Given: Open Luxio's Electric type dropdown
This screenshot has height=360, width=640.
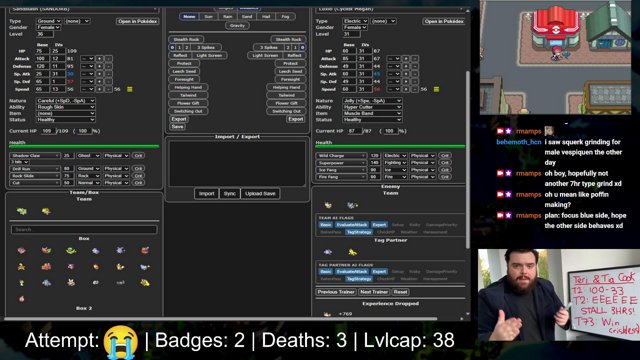Looking at the screenshot, I should coord(356,21).
